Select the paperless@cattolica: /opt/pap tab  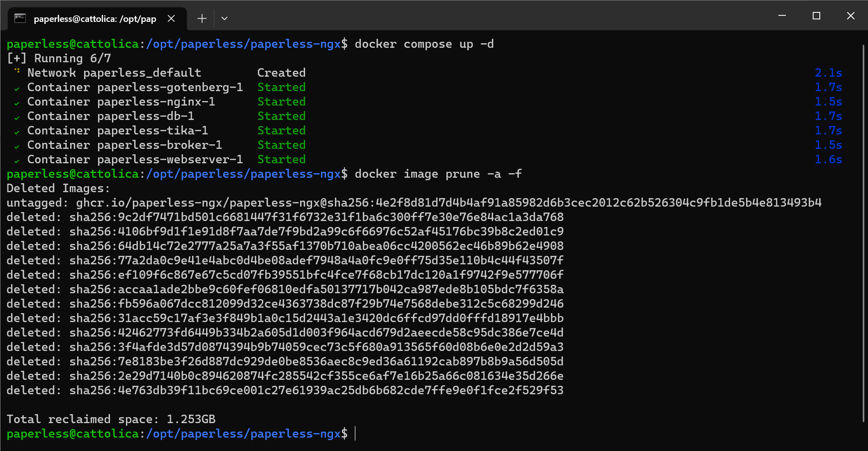(x=97, y=19)
